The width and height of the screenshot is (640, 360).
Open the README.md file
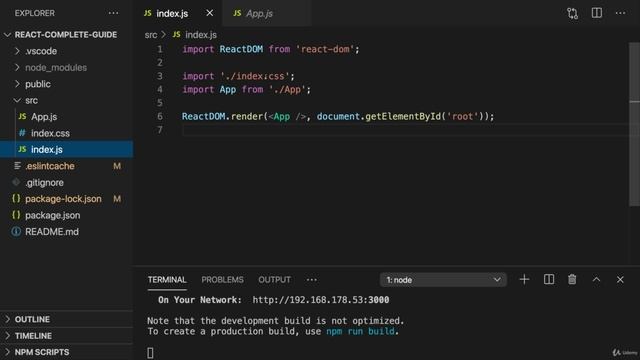pos(67,231)
